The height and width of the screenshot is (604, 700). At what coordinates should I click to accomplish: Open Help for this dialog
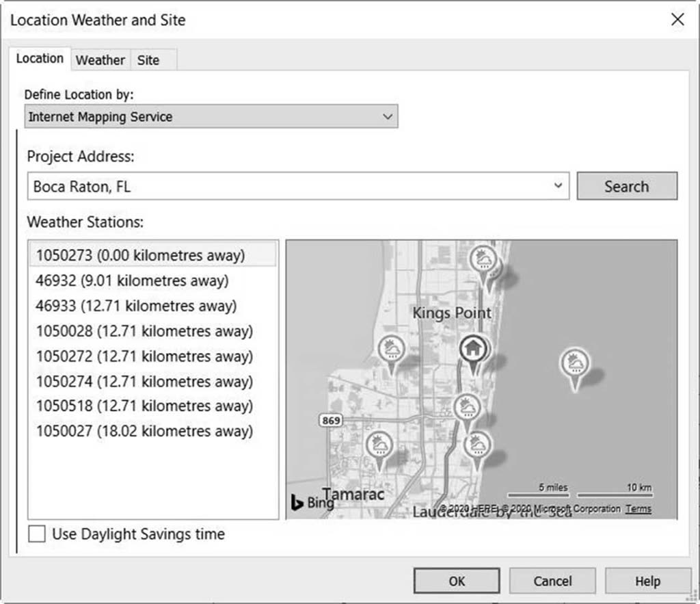coord(648,581)
